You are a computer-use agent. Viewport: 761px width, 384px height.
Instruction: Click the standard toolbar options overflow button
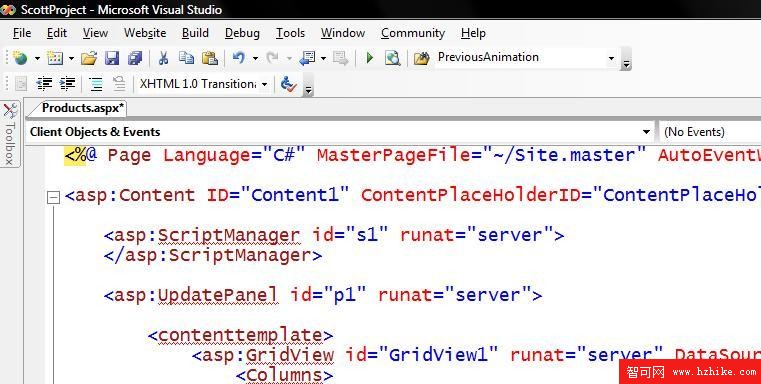point(626,59)
